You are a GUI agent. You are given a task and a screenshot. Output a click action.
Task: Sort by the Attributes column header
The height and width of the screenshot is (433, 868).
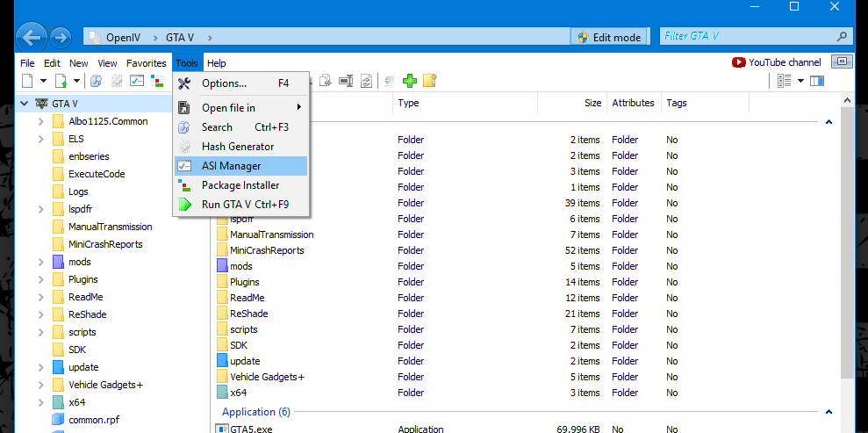[634, 103]
